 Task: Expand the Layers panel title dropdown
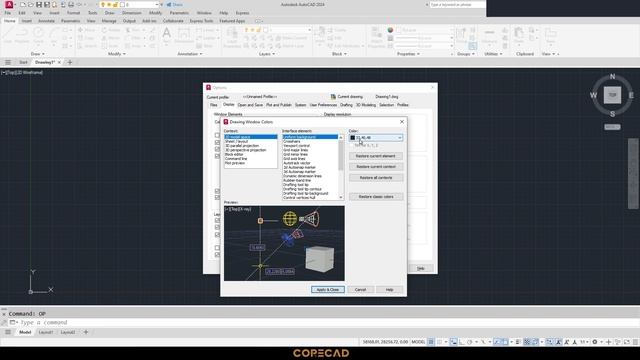click(x=267, y=54)
